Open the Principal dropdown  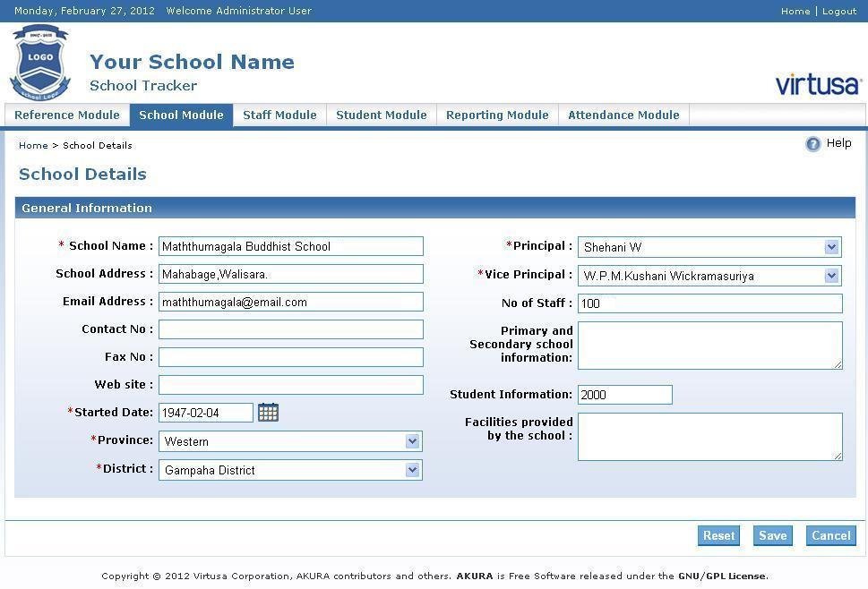click(832, 246)
